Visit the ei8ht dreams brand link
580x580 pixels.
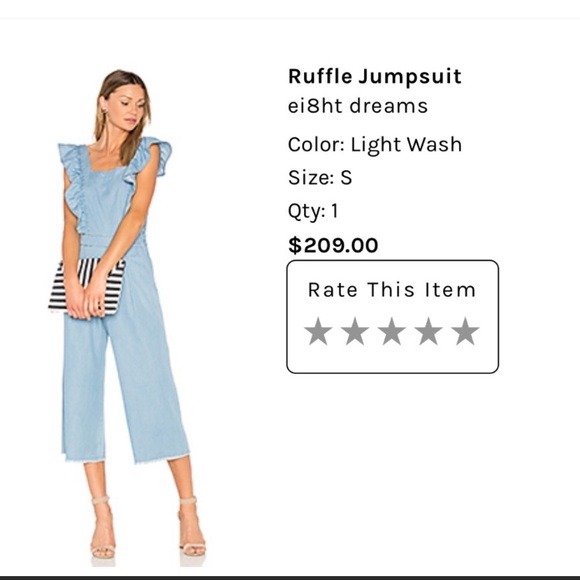[x=358, y=106]
